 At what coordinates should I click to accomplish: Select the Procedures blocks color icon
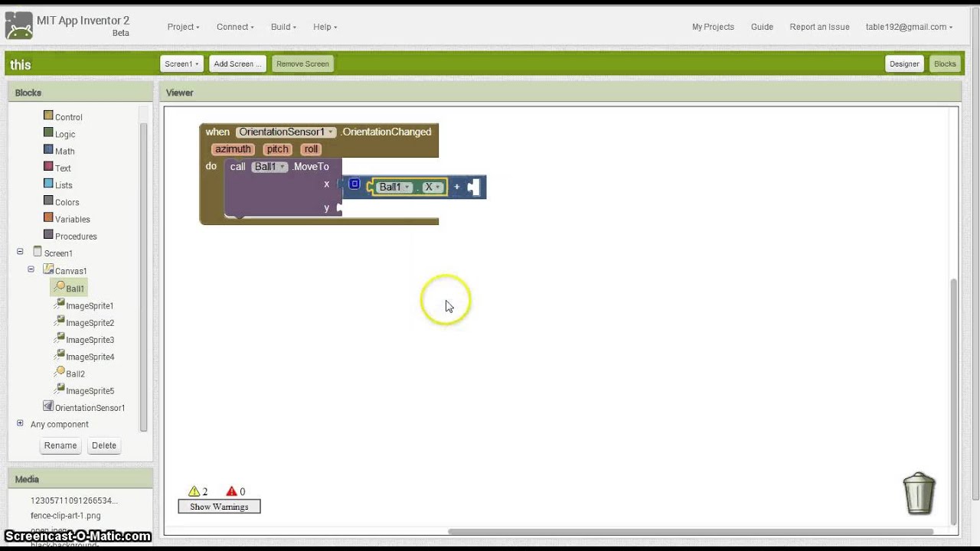click(48, 235)
